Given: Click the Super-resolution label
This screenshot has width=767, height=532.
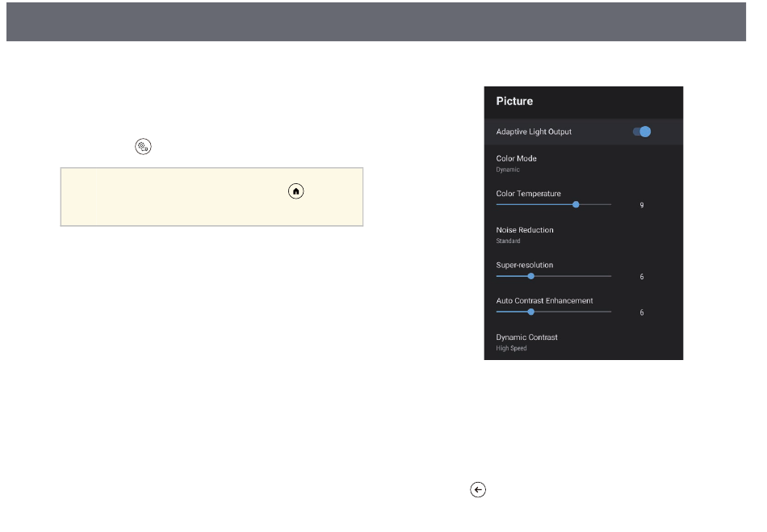Looking at the screenshot, I should tap(524, 265).
